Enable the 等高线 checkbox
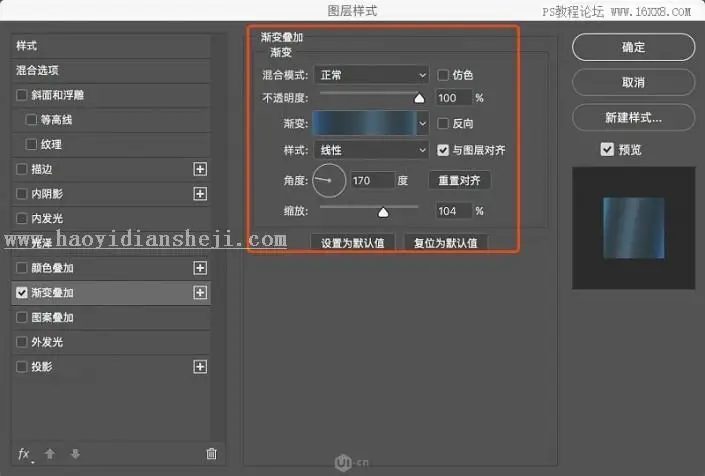 pos(31,120)
